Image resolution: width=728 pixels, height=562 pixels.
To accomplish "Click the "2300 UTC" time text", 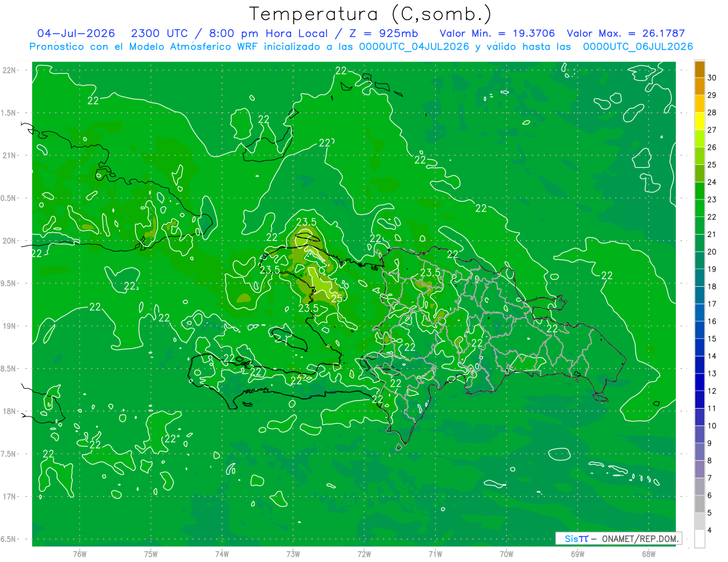I will tap(158, 33).
